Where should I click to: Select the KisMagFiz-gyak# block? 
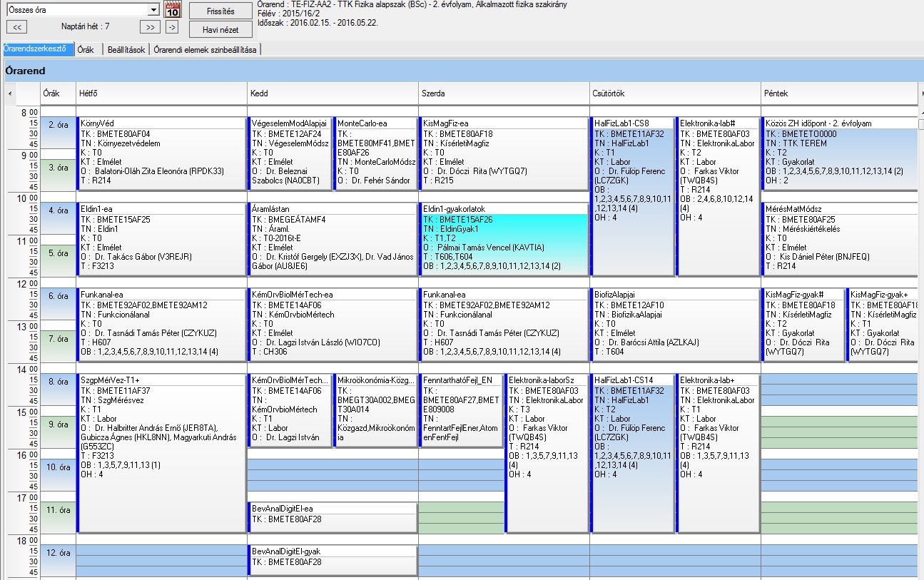803,325
